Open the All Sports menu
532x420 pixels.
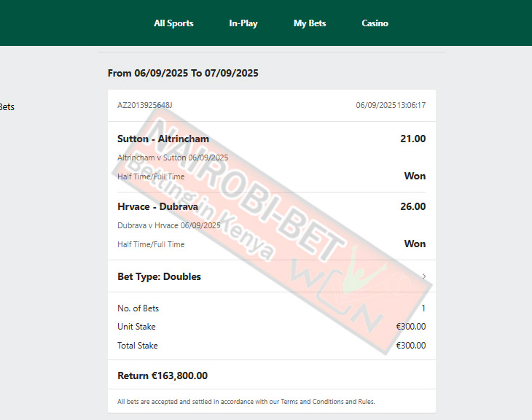point(173,23)
